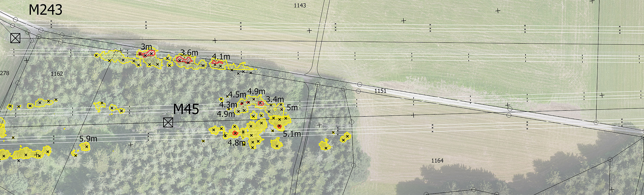Viewport: 644px width, 195px height.
Task: Click the 3m clearance label
Action: point(146,47)
